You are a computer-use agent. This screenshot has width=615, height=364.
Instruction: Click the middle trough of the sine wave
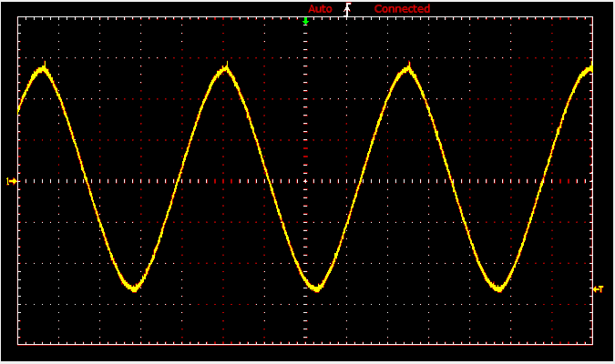(x=316, y=288)
